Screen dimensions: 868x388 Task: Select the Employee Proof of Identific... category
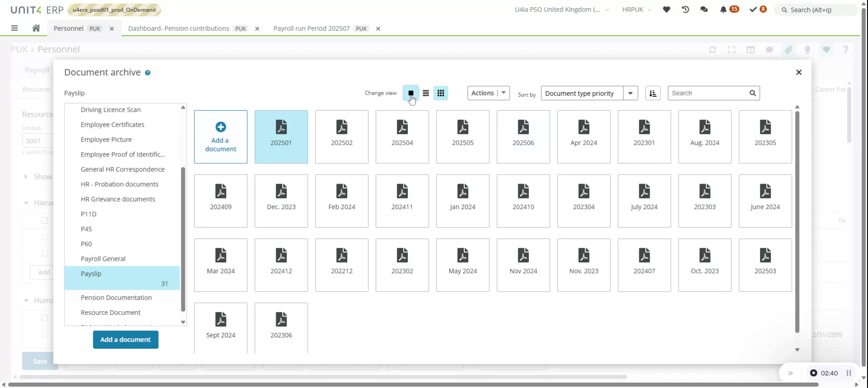pos(122,154)
